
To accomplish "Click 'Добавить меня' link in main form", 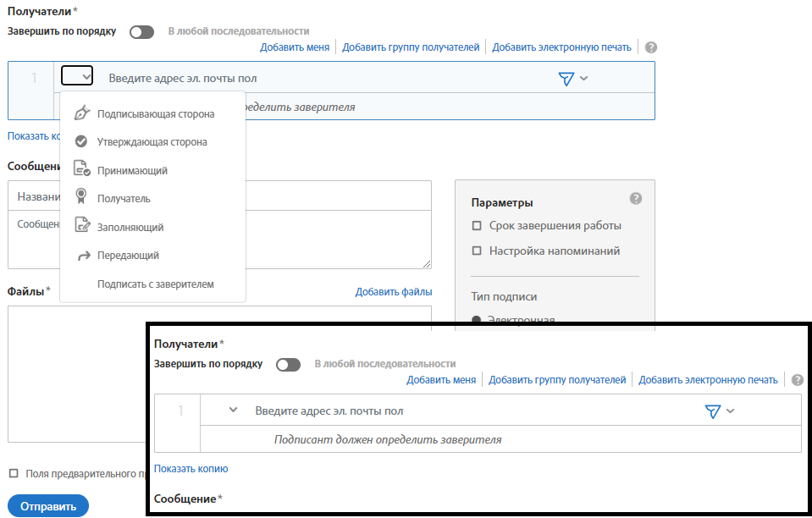I will coord(295,47).
